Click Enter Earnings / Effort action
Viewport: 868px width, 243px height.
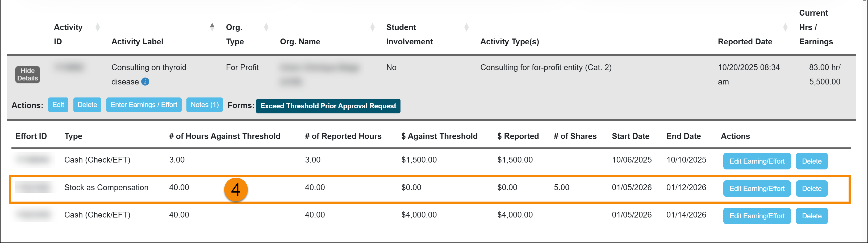click(x=144, y=105)
